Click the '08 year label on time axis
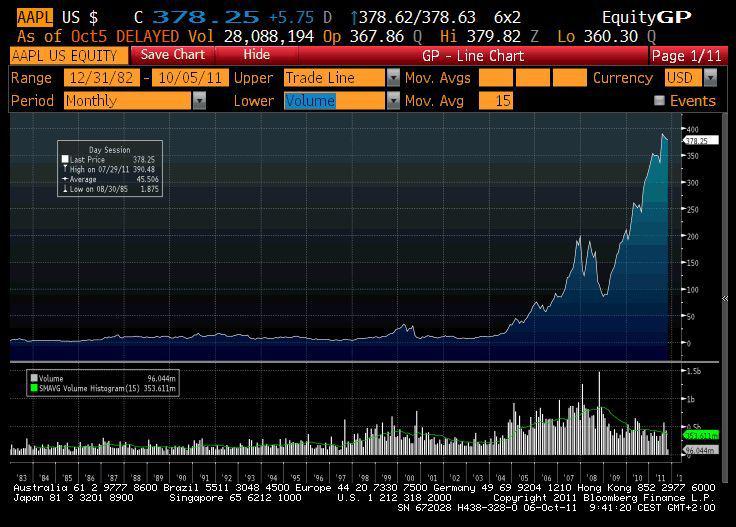 [x=592, y=478]
